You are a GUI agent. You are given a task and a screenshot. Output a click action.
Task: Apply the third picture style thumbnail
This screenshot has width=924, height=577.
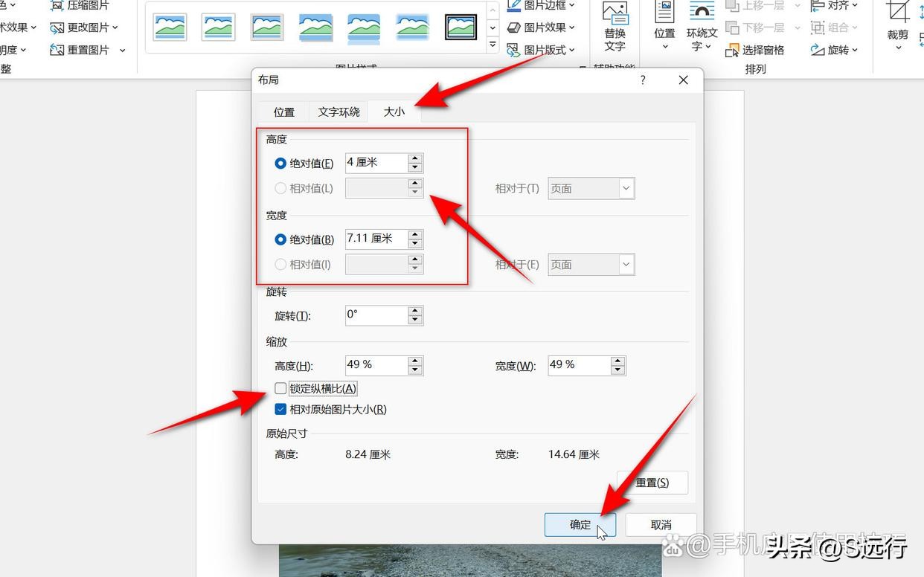pyautogui.click(x=267, y=27)
